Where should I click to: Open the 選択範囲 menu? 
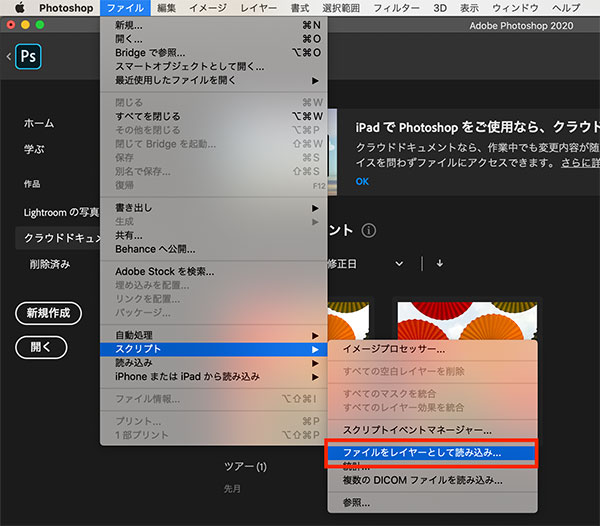[x=341, y=8]
